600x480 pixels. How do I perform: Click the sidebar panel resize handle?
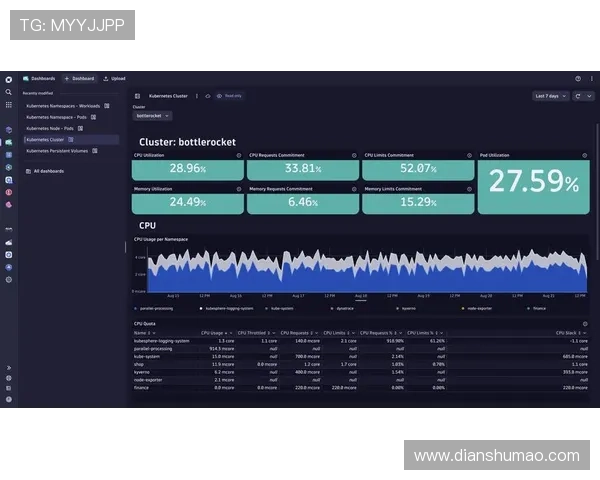tap(125, 247)
